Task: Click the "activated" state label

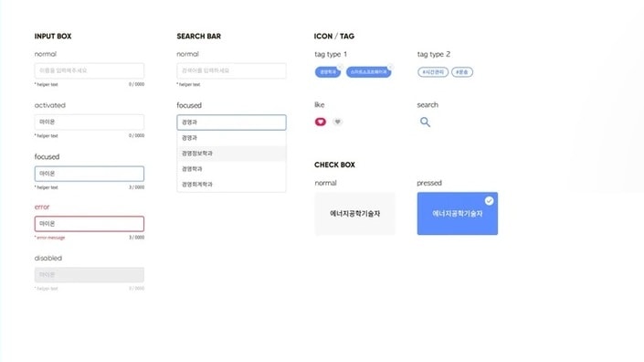Action: tap(50, 105)
